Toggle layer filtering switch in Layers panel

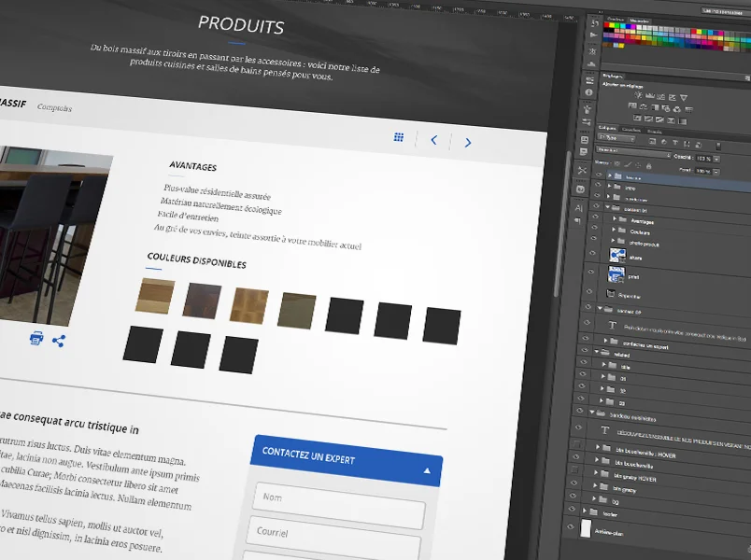pos(718,146)
